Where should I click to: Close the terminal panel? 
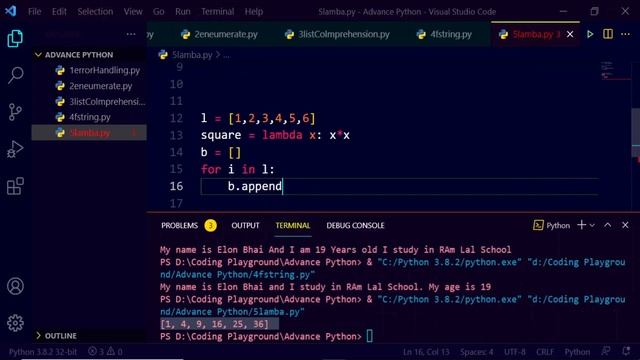point(625,225)
